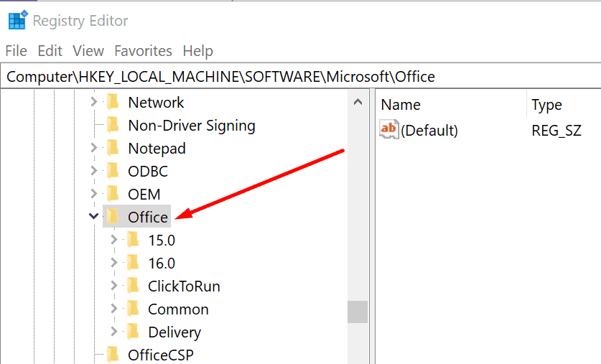Select the Network key label
Viewport: 601px width, 364px height.
156,102
